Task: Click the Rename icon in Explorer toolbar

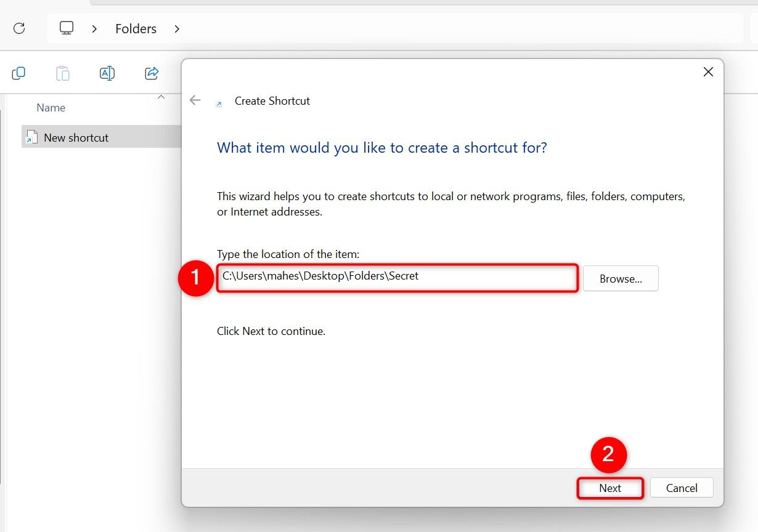Action: point(107,73)
